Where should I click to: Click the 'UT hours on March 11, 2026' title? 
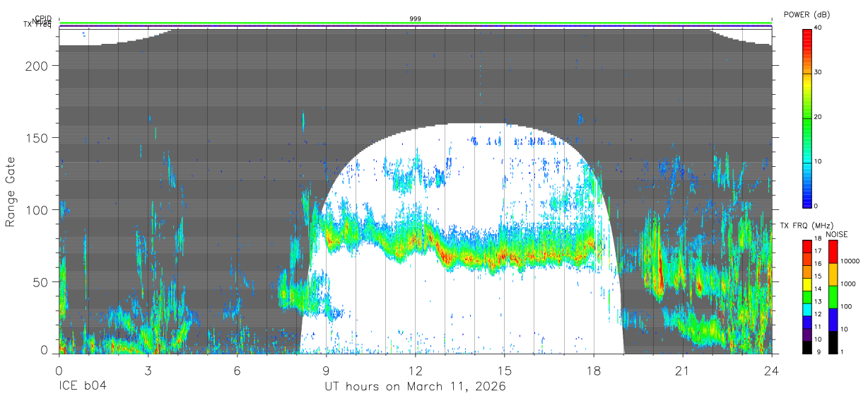[x=415, y=387]
